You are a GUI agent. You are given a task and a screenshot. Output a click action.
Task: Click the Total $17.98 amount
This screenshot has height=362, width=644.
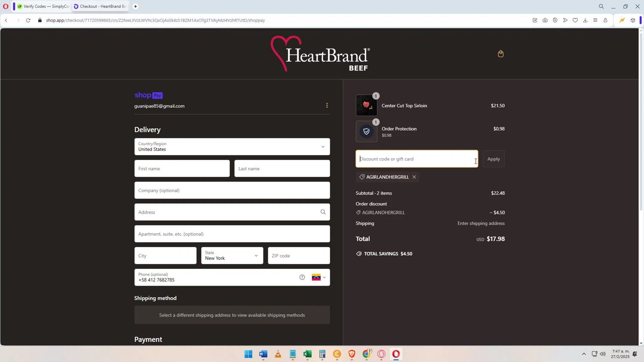point(495,239)
